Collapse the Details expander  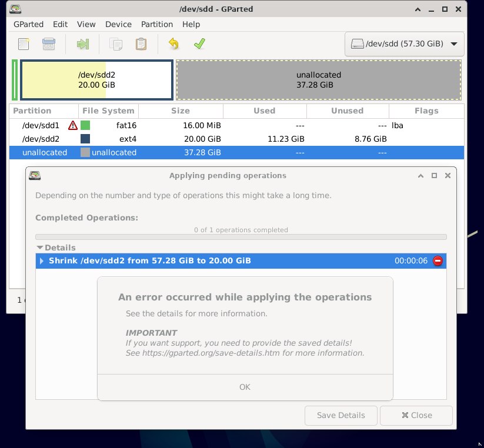click(x=40, y=248)
